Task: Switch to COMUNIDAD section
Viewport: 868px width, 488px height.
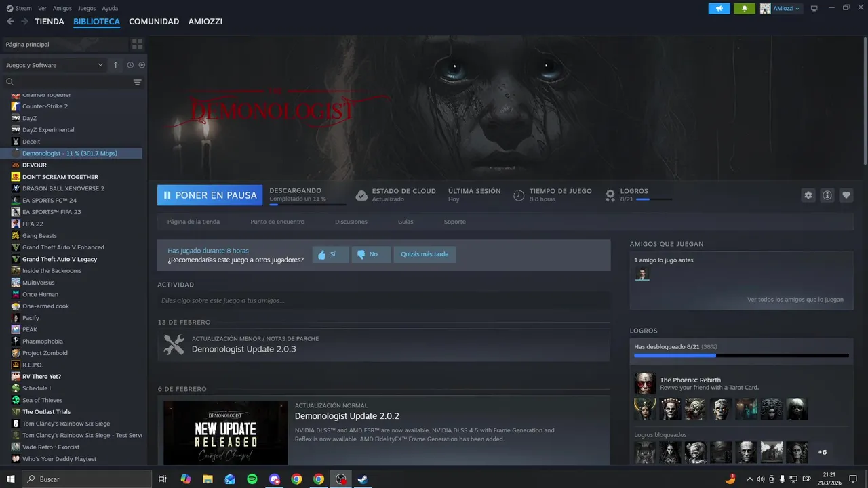Action: click(x=154, y=22)
